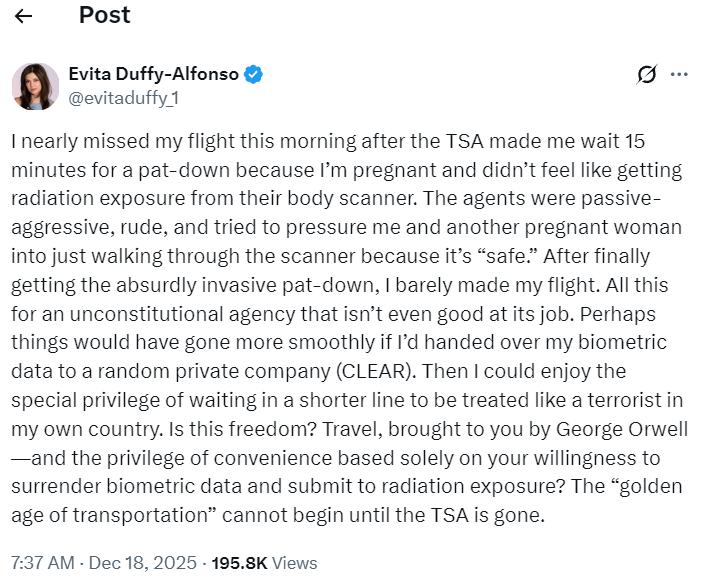Click the display name Evita Duffy-Alfonso

[x=154, y=74]
